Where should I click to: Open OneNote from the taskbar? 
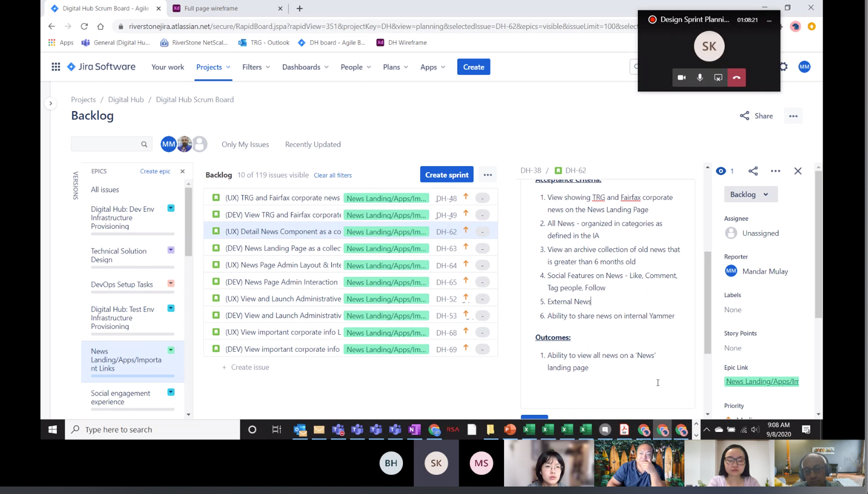(414, 429)
